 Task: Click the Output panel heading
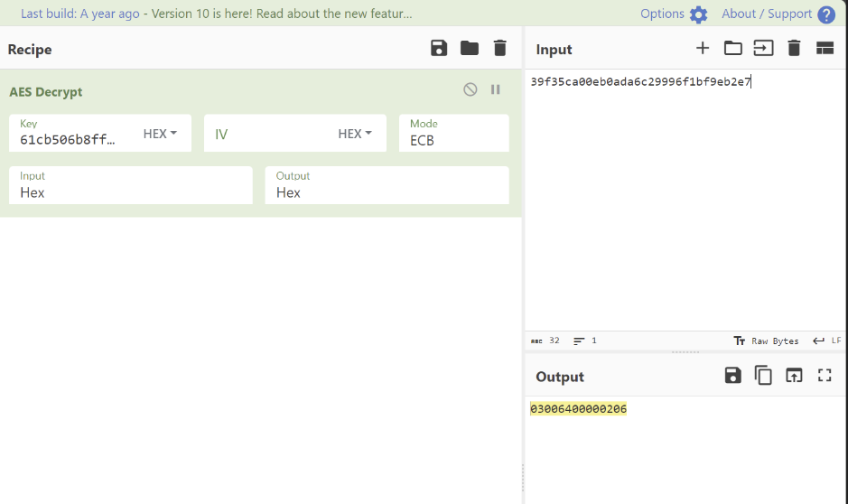pos(560,377)
